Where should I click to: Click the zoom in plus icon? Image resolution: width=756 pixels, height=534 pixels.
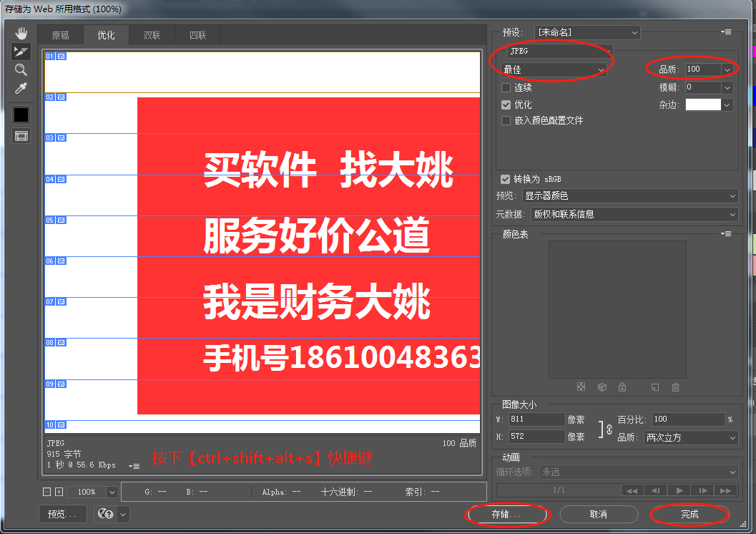tap(59, 492)
